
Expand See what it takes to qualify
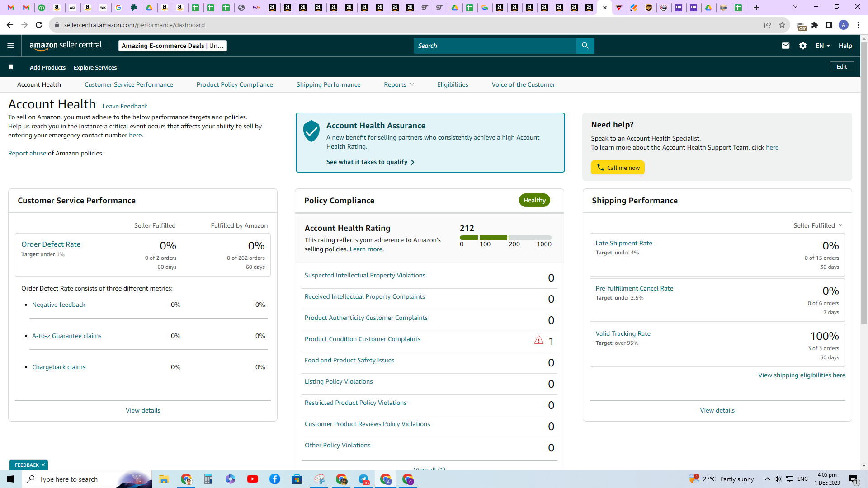tap(370, 162)
